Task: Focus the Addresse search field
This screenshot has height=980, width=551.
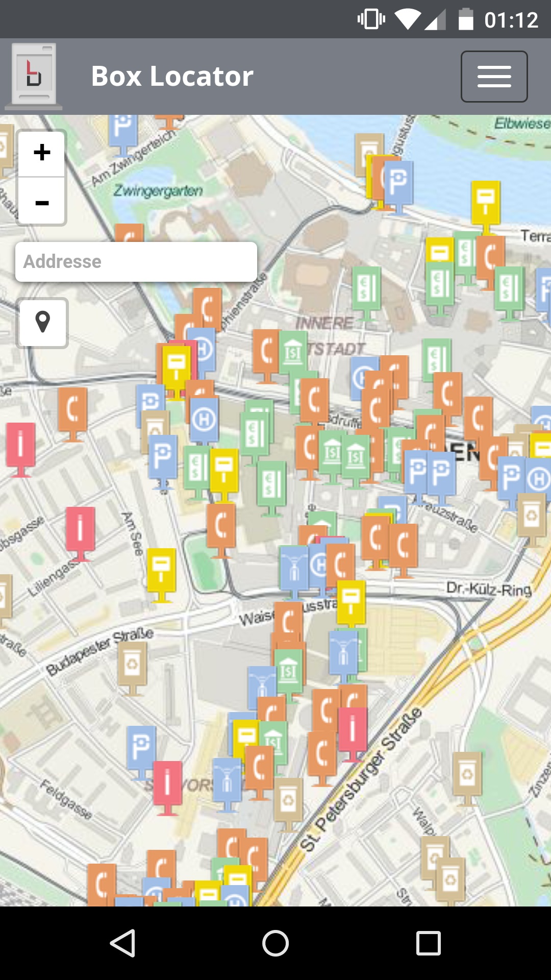Action: click(x=136, y=261)
